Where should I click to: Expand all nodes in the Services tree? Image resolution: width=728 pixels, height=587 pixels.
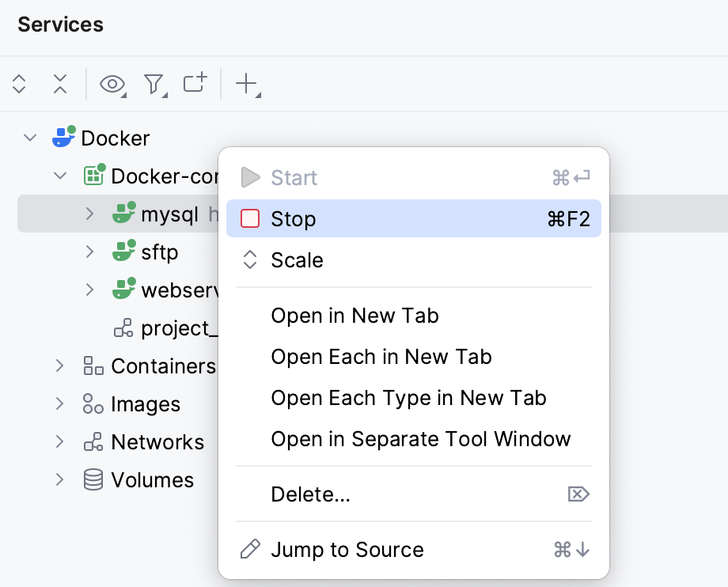[x=18, y=84]
